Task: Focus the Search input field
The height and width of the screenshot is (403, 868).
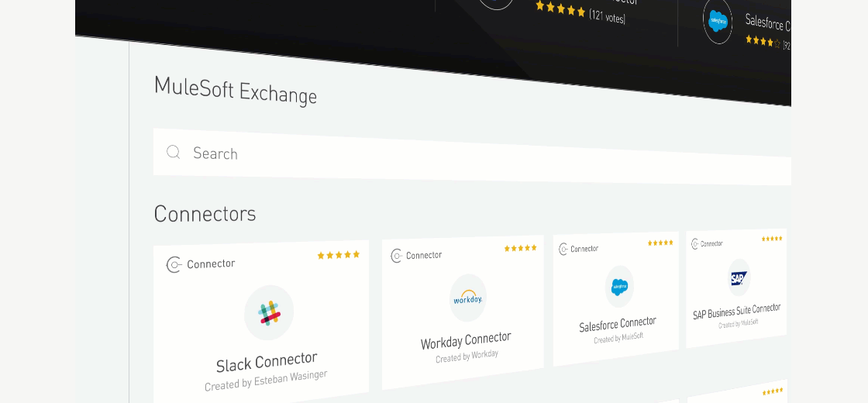Action: click(472, 157)
